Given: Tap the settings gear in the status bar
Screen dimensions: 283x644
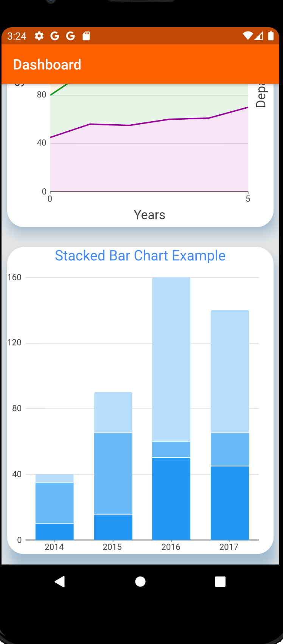Looking at the screenshot, I should pos(39,36).
